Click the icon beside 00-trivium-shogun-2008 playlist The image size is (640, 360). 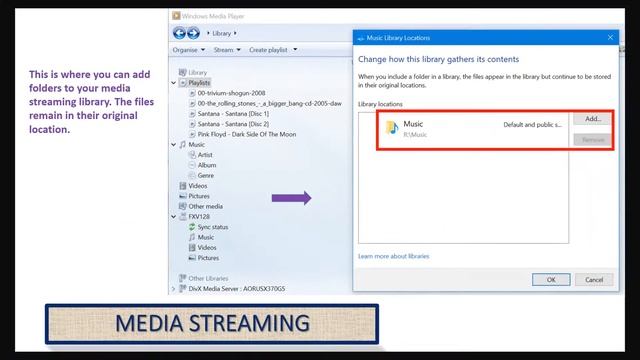tap(192, 93)
